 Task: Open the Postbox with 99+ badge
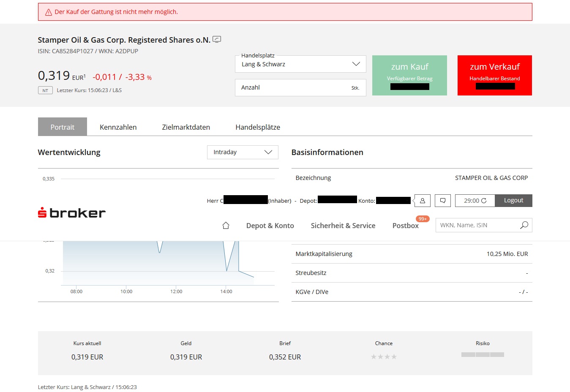[405, 225]
